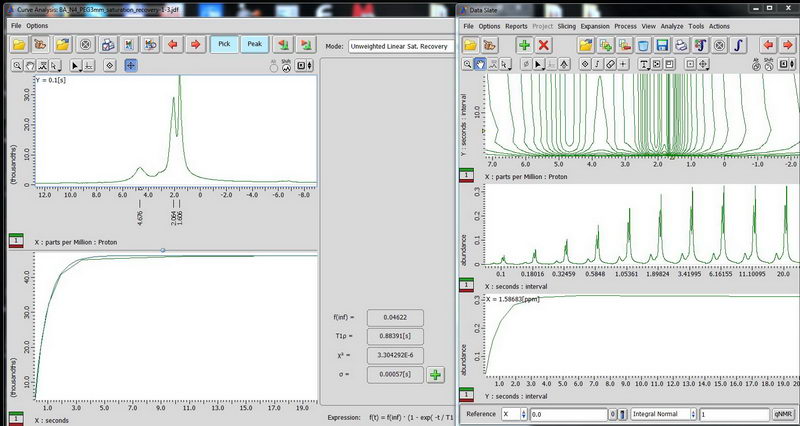800x426 pixels.
Task: Open Options menu in Curve Analysis window
Action: (x=37, y=25)
